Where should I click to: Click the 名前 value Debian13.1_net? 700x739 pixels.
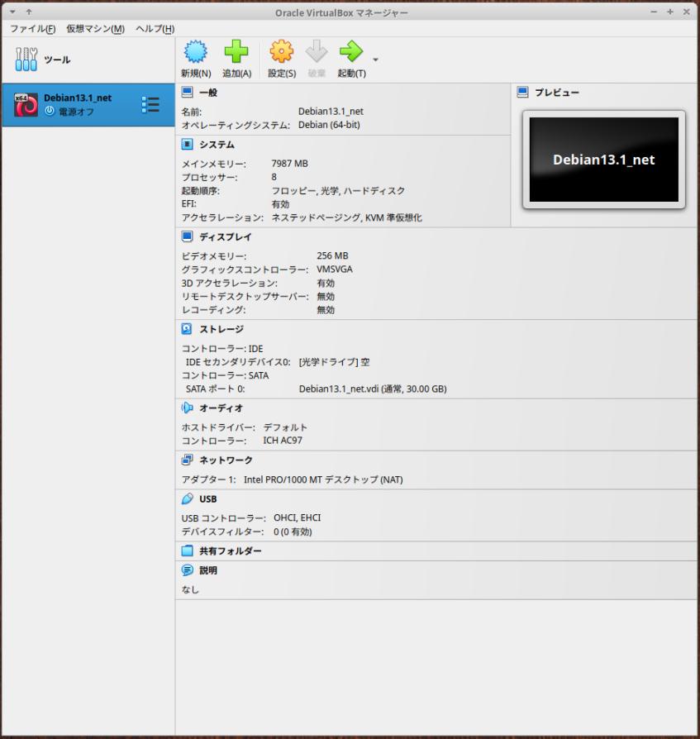tap(331, 112)
